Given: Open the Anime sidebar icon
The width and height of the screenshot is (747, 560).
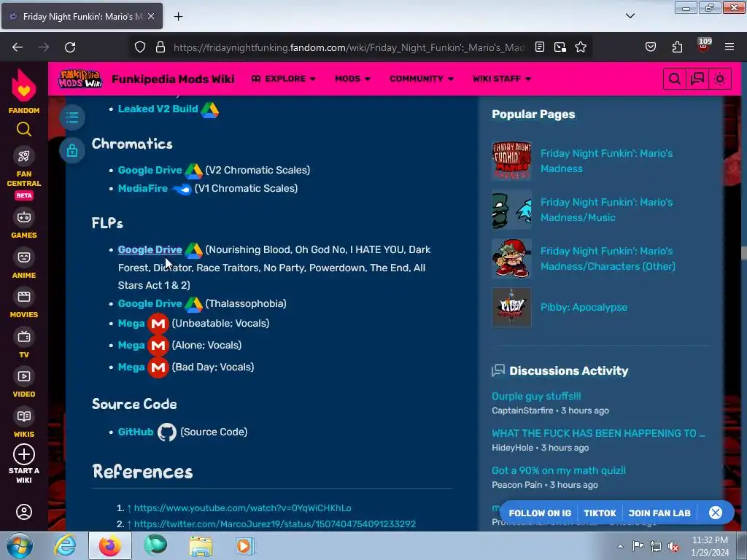Looking at the screenshot, I should pyautogui.click(x=24, y=257).
